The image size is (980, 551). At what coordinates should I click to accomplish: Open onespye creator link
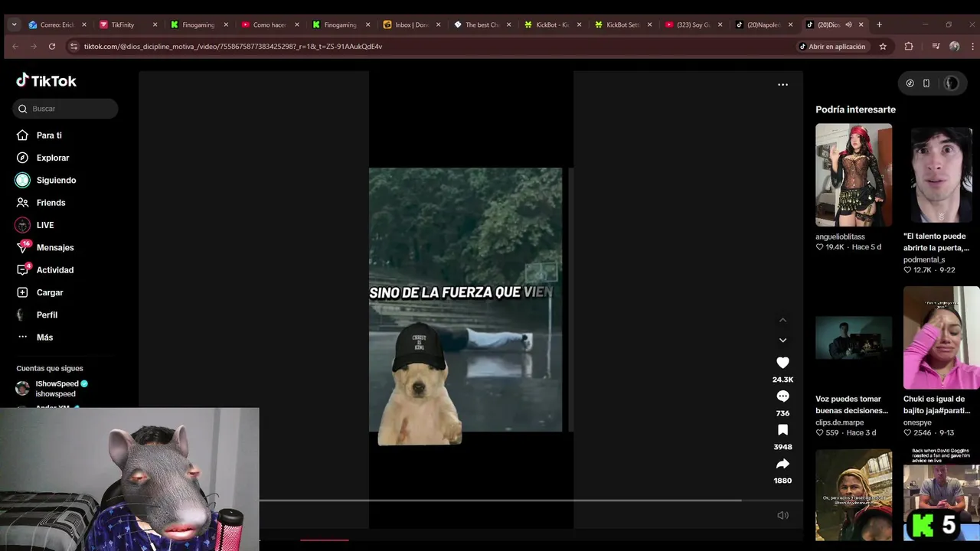(x=917, y=422)
